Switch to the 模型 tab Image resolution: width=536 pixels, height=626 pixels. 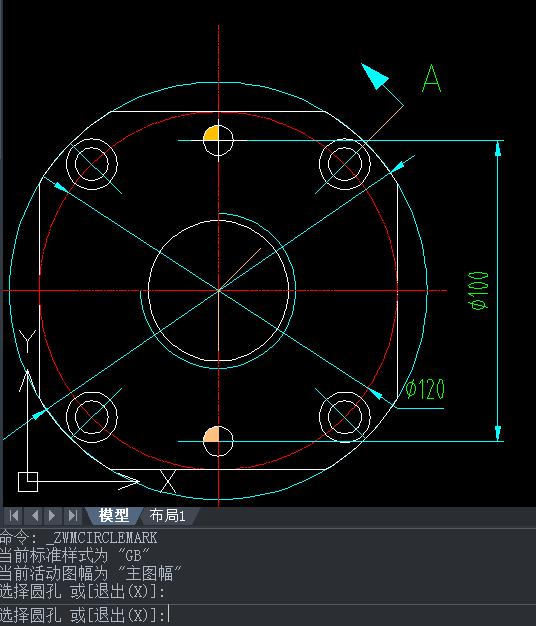(114, 515)
